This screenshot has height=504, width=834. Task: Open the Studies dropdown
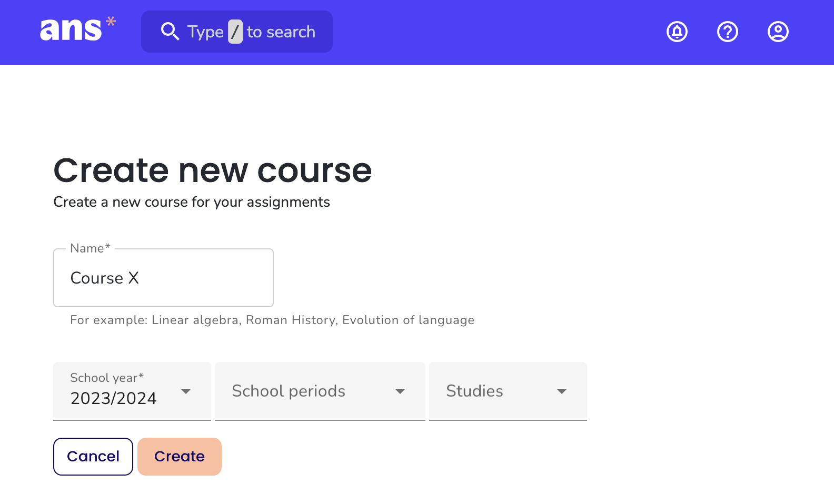point(508,391)
